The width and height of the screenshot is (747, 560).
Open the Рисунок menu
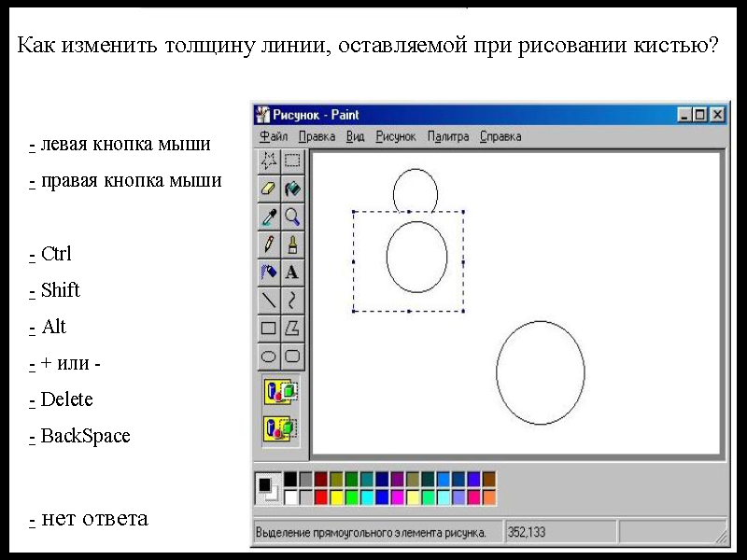pyautogui.click(x=396, y=136)
